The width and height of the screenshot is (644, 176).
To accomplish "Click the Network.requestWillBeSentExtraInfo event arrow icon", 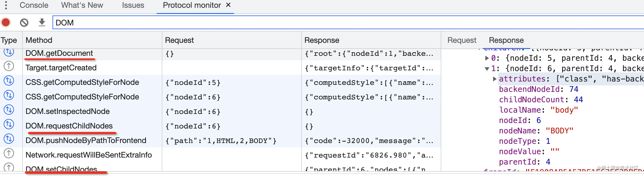I will coord(9,153).
